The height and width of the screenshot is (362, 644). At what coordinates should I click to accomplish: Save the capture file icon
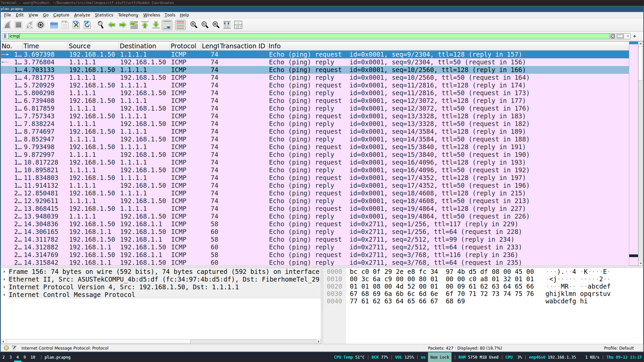pos(65,25)
